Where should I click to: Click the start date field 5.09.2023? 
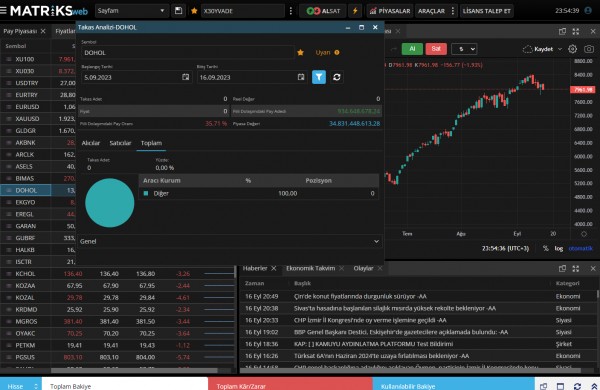[136, 77]
